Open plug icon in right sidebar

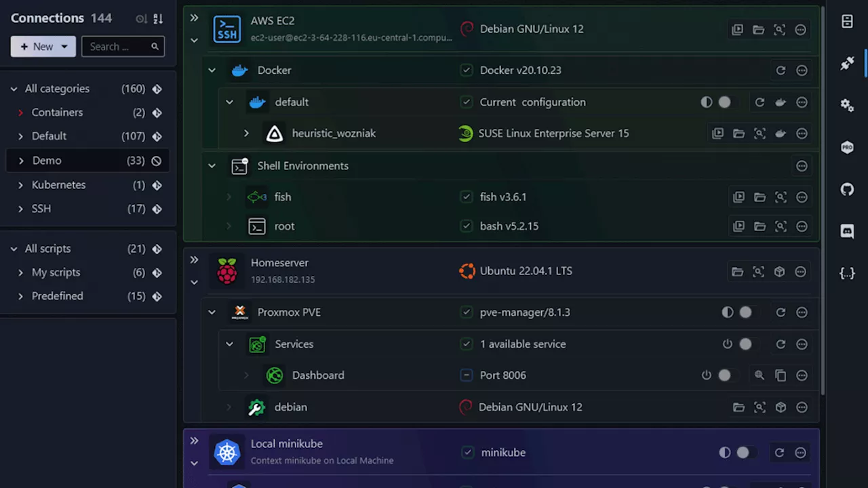[x=847, y=63]
